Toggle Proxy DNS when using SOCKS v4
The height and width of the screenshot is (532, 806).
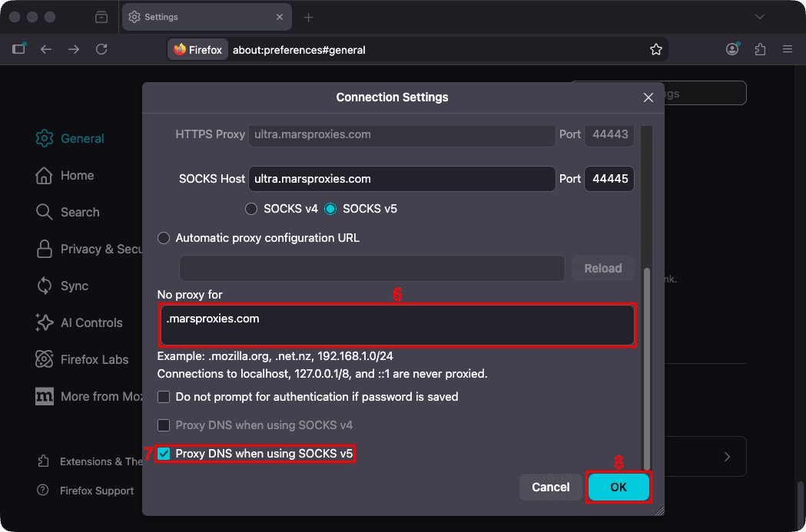pos(164,425)
